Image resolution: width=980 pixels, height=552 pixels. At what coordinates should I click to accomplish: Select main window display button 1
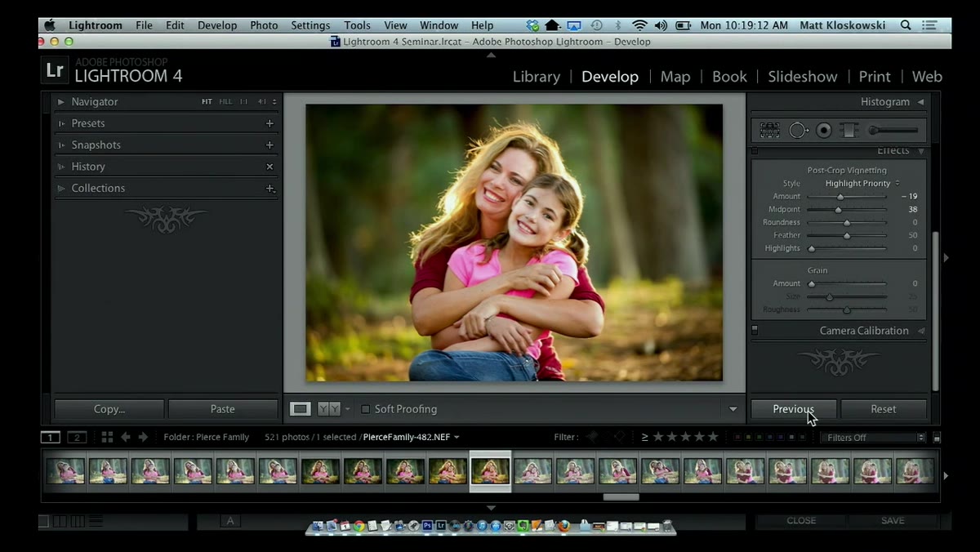click(x=51, y=437)
